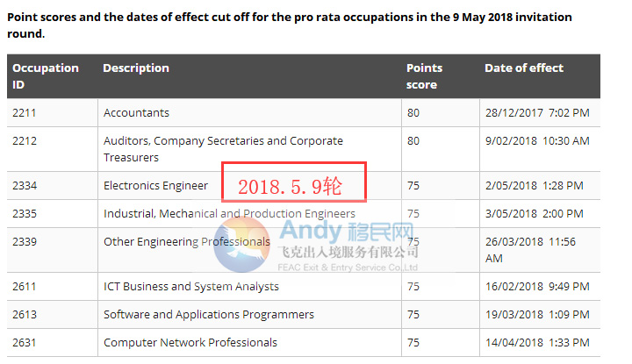This screenshot has height=364, width=632.
Task: Click the Industrial, Mechanical and Production Engineers row
Action: pos(229,214)
